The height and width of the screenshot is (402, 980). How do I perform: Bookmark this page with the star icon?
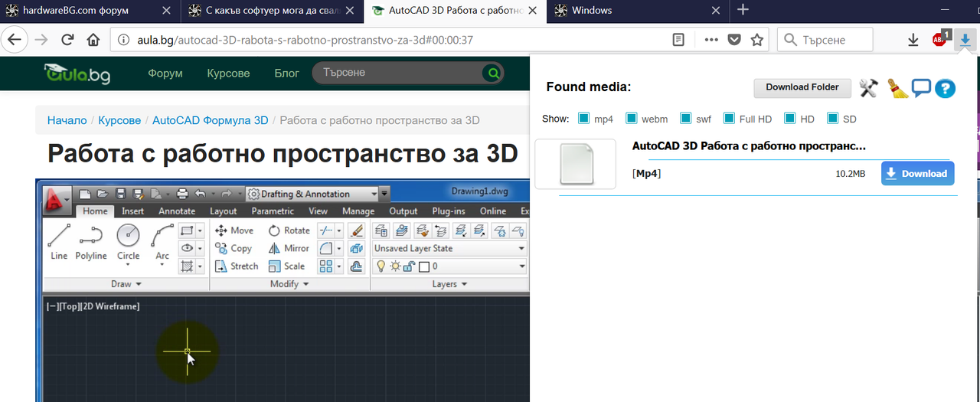(x=757, y=40)
